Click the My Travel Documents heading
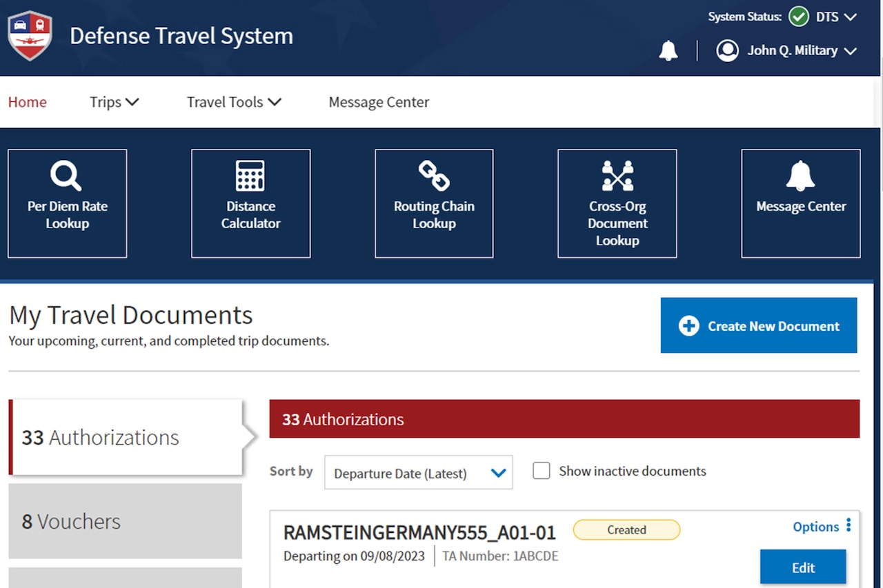Viewport: 883px width, 588px height. (130, 315)
